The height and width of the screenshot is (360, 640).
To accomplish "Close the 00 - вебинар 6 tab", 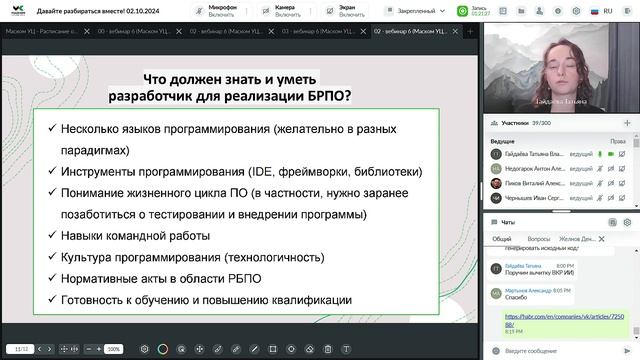I will point(179,31).
